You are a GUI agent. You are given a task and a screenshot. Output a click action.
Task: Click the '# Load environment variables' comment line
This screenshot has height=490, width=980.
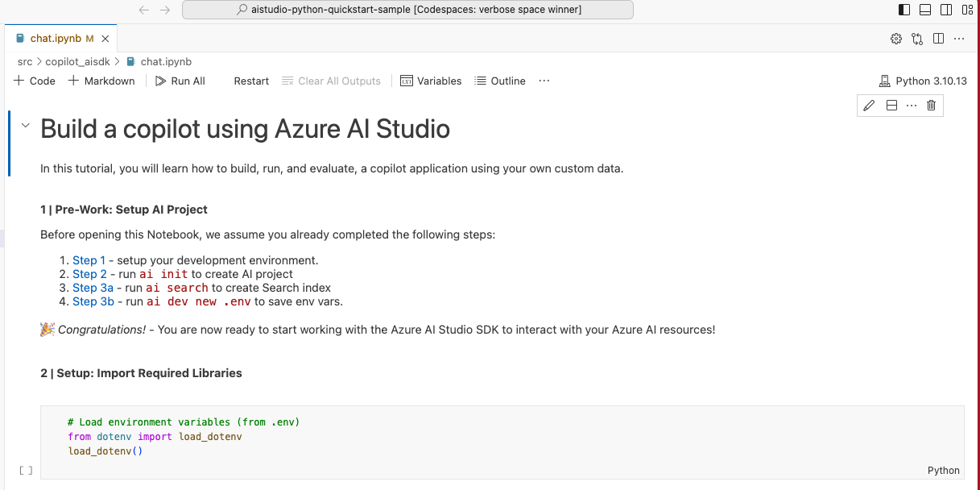184,422
